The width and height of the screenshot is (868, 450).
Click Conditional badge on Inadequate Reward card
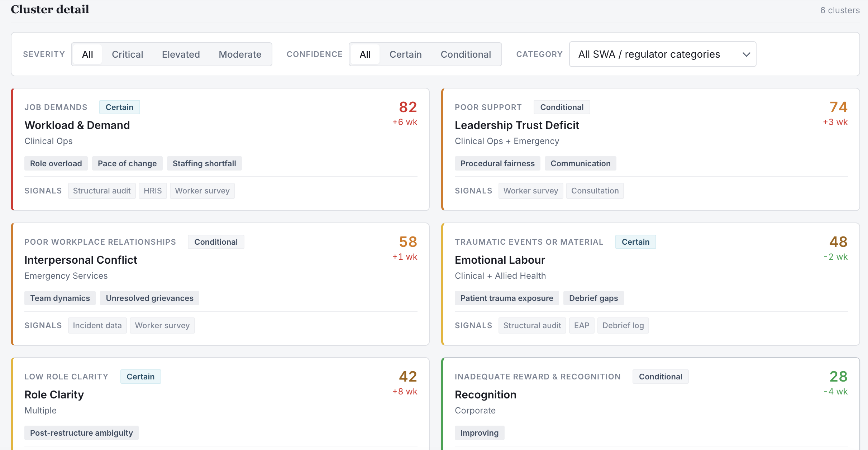tap(660, 377)
